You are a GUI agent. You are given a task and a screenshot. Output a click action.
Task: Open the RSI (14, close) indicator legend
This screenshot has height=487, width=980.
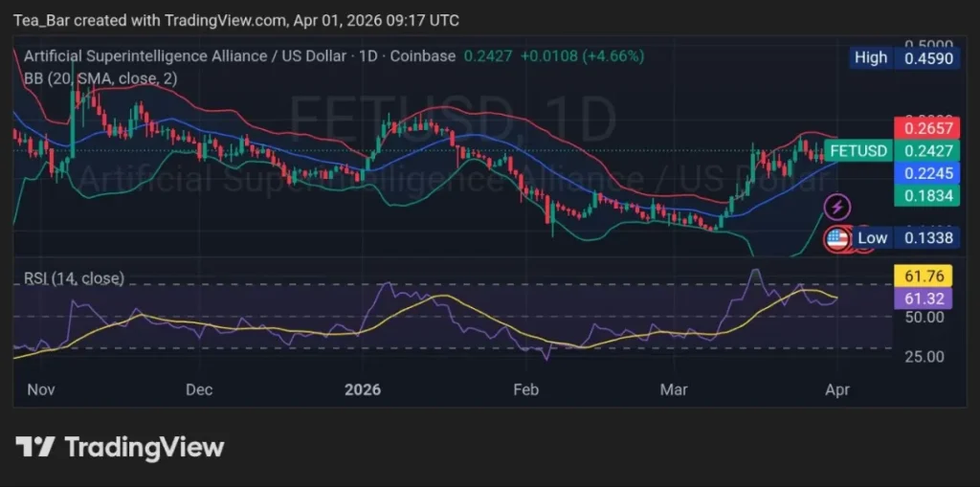(74, 278)
